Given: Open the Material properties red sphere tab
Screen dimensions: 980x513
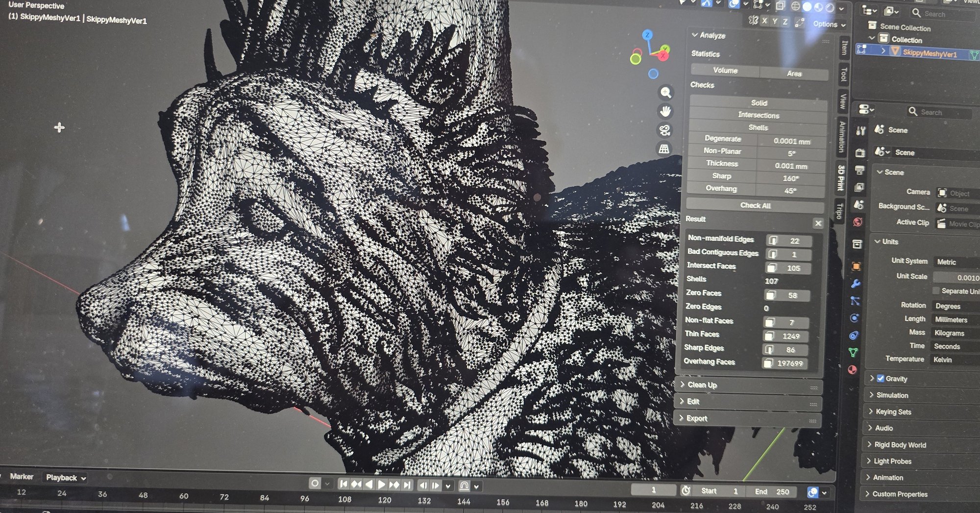Looking at the screenshot, I should (853, 369).
